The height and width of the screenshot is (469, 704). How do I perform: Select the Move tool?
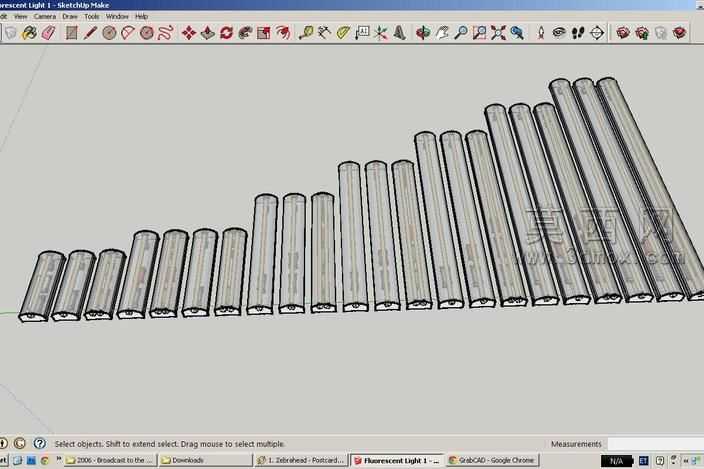coord(189,33)
